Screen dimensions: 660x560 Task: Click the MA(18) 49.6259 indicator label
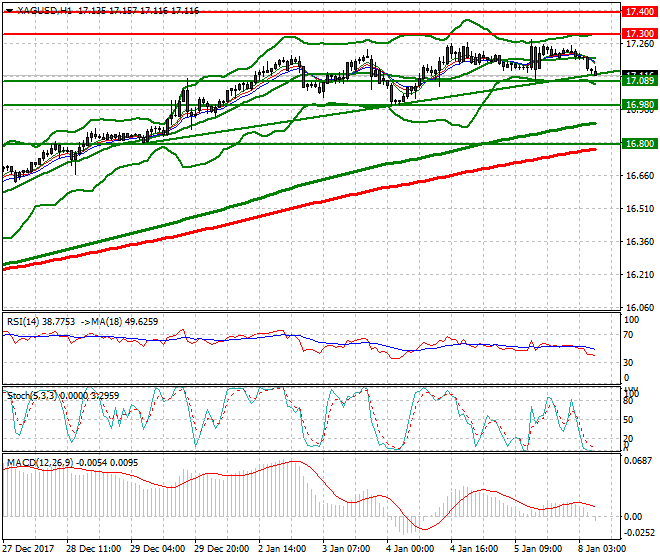[x=125, y=322]
